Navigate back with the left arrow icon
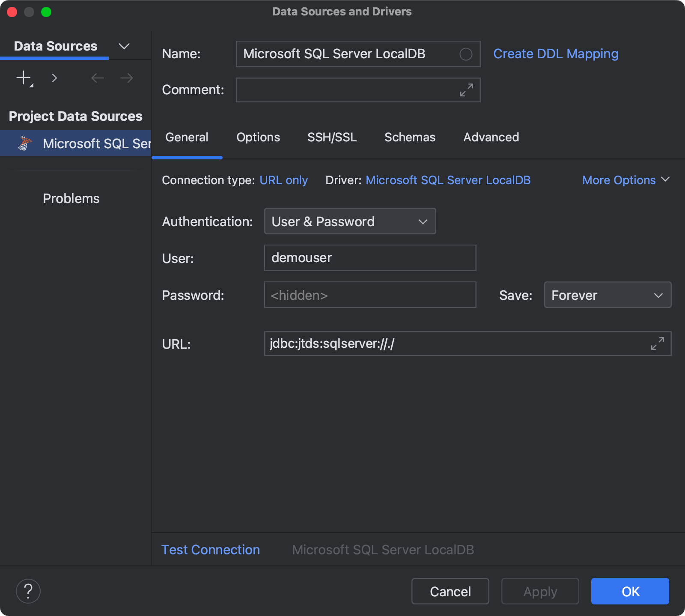This screenshot has height=616, width=685. pyautogui.click(x=97, y=78)
